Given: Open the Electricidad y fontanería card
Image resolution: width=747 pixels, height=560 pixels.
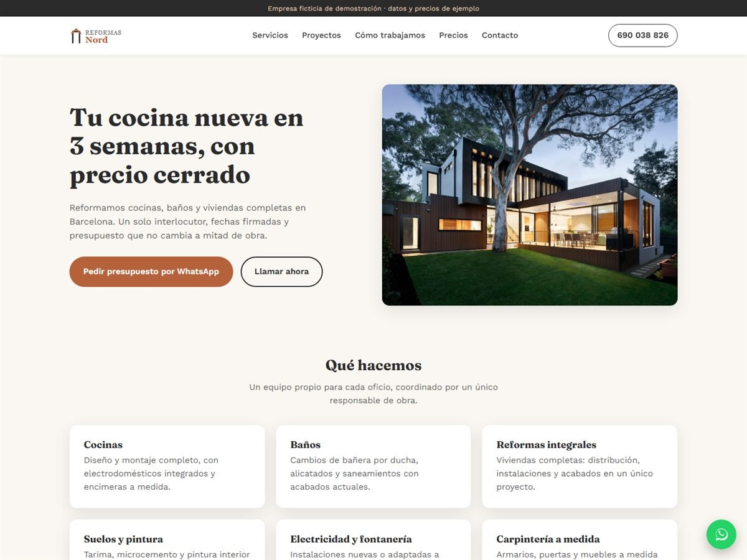Looking at the screenshot, I should (x=374, y=540).
